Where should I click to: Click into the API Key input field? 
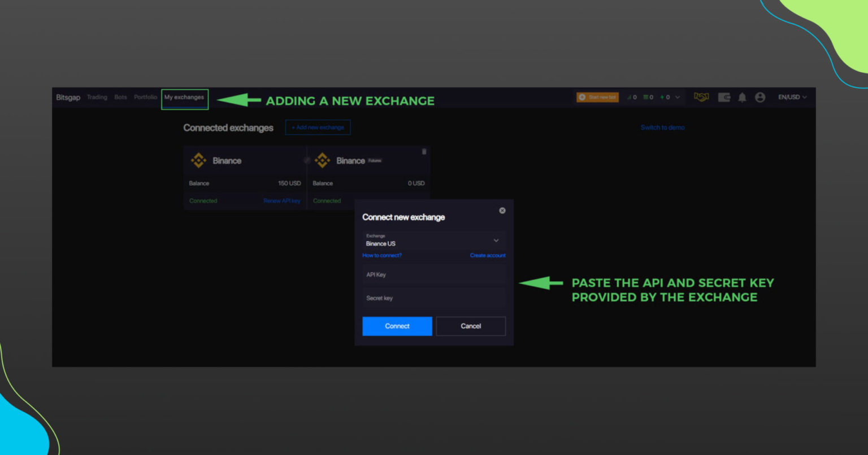tap(433, 274)
